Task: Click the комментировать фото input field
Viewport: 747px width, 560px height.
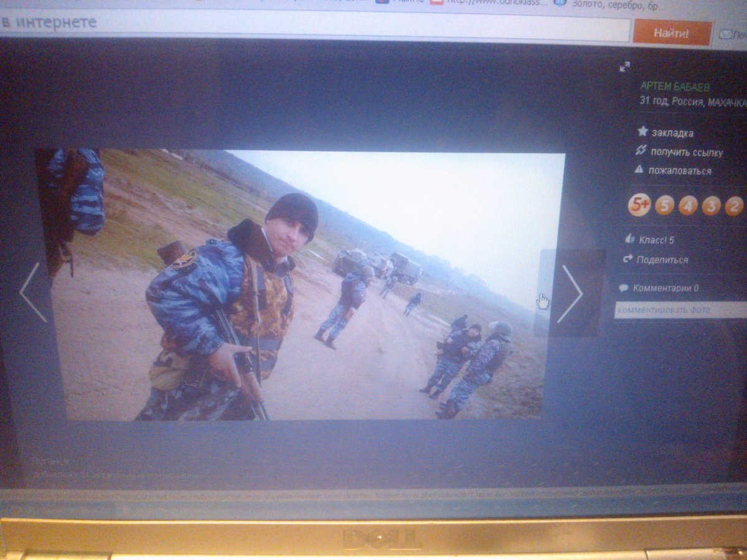Action: [x=680, y=310]
